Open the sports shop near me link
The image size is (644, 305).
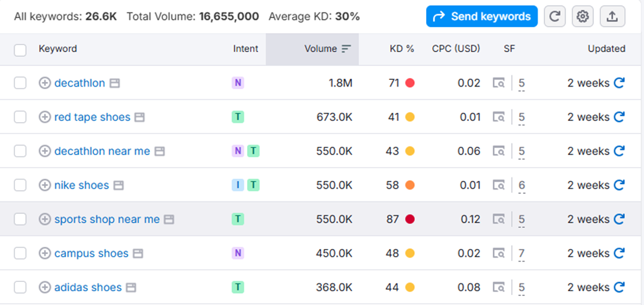coord(107,219)
